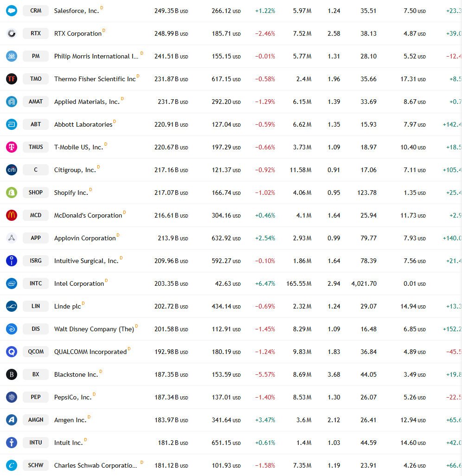Click the Walt Disney logo icon
The image size is (462, 476).
12,329
